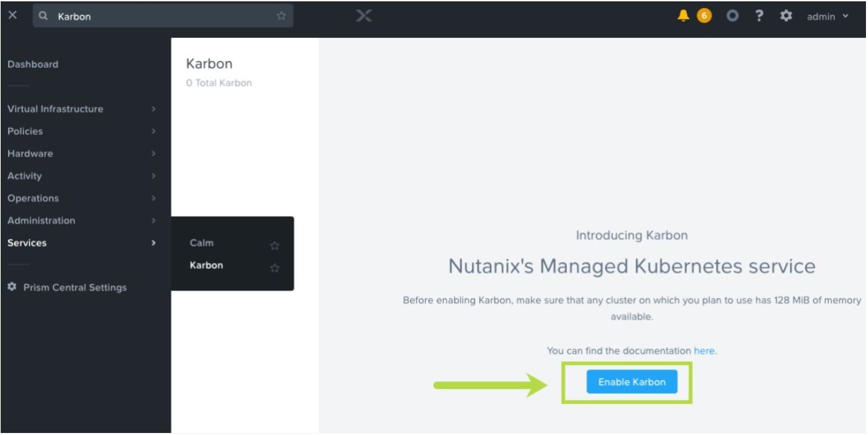Open settings via the gear icon in top bar

(787, 16)
